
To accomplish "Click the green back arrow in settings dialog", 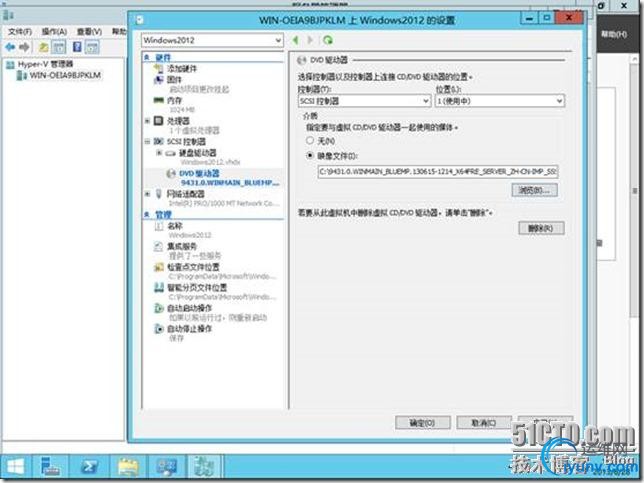I will (295, 40).
